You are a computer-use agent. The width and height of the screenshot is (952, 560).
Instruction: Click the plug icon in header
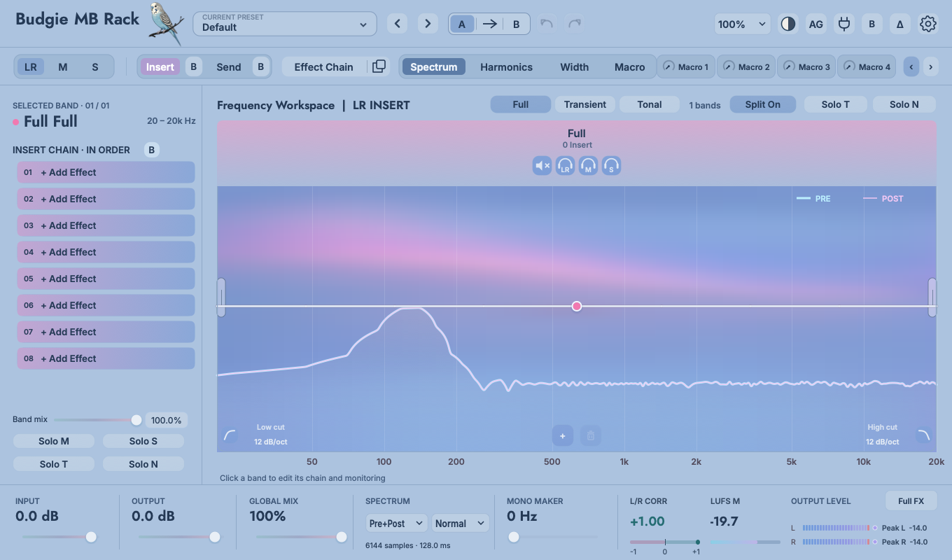844,24
